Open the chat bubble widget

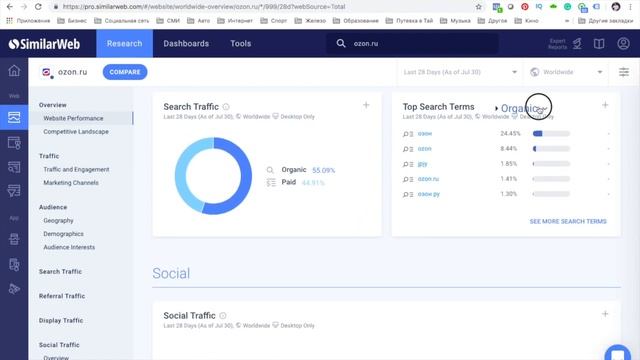(x=618, y=353)
